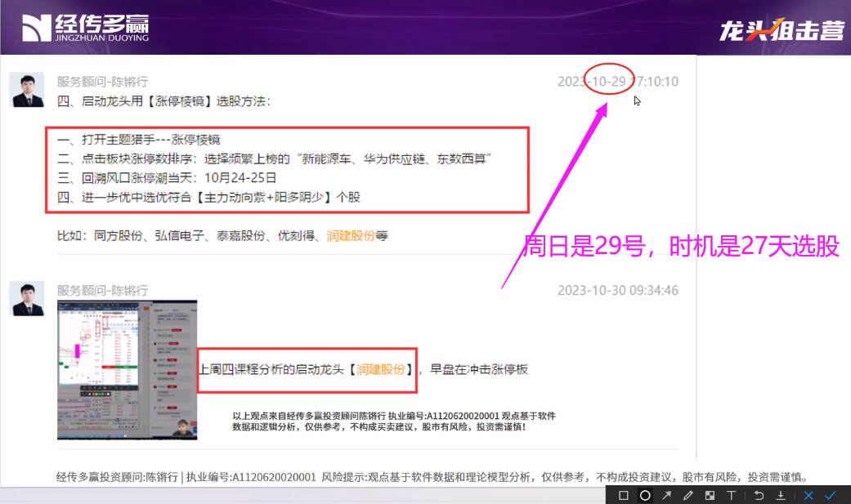Click line 一、打开主题猎手---涨停棱镜
Screen dimensions: 851x504
(139, 140)
